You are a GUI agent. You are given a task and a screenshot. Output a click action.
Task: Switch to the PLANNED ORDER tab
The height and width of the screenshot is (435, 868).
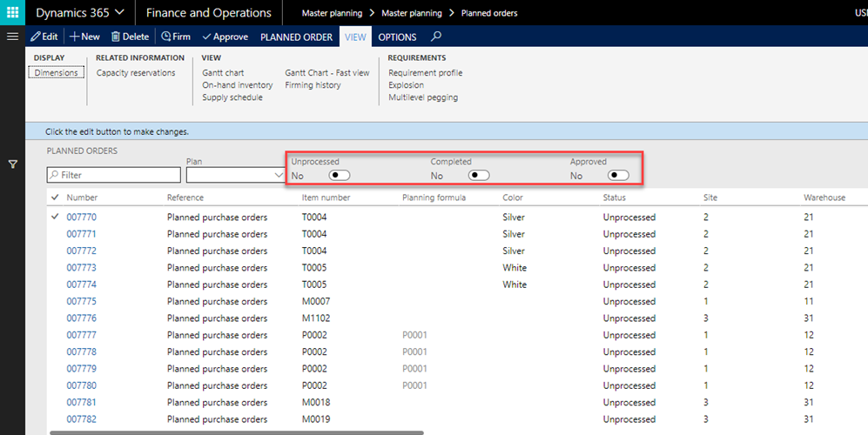pyautogui.click(x=298, y=37)
